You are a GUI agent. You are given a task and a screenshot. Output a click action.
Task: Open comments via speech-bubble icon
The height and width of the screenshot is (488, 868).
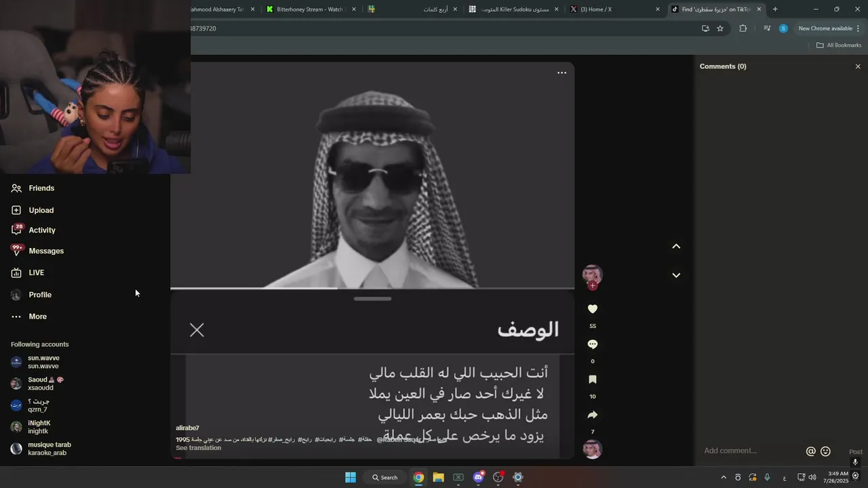pyautogui.click(x=593, y=344)
